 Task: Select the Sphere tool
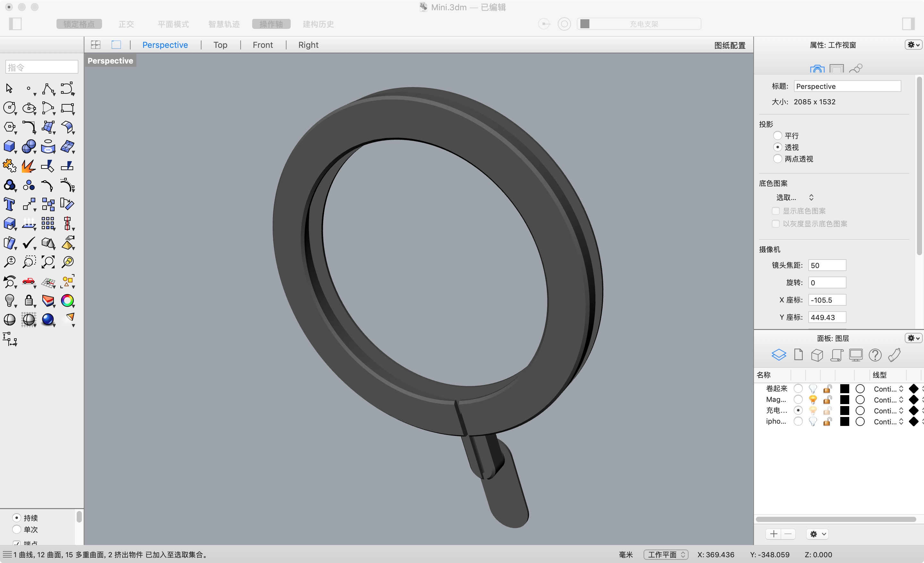tap(29, 146)
